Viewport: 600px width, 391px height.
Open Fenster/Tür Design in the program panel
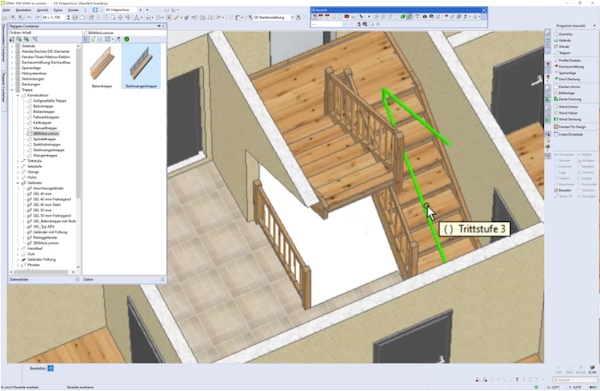click(x=571, y=127)
